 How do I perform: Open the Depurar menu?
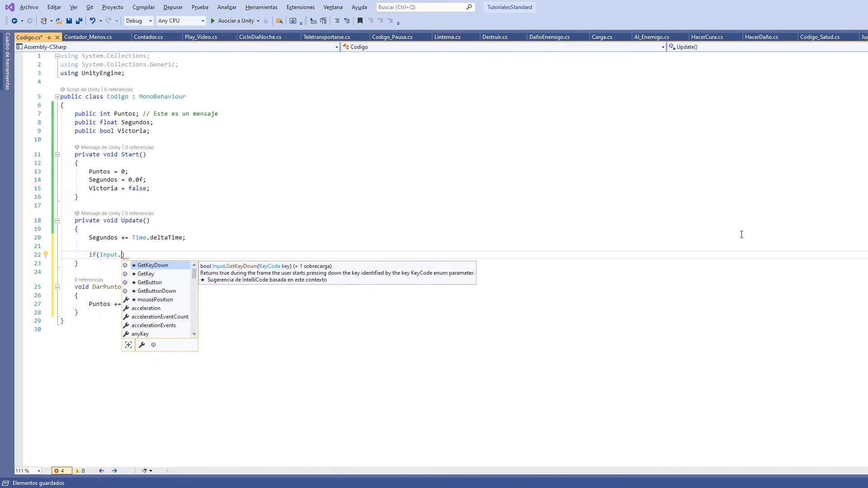pyautogui.click(x=173, y=7)
